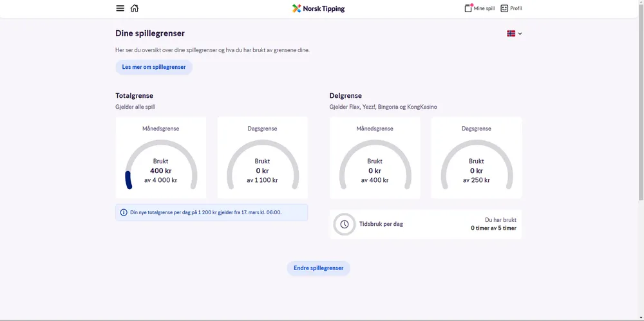
Task: Click Les mer om spillegrenser button
Action: [154, 67]
